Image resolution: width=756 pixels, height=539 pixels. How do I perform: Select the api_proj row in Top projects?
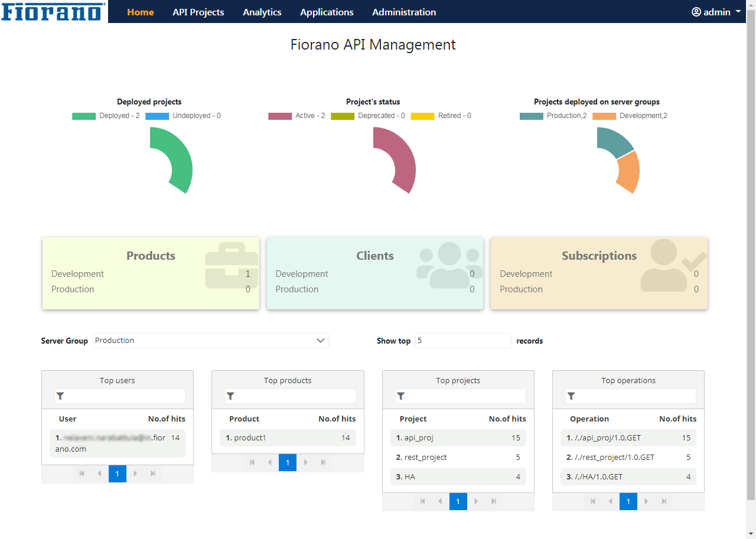458,438
